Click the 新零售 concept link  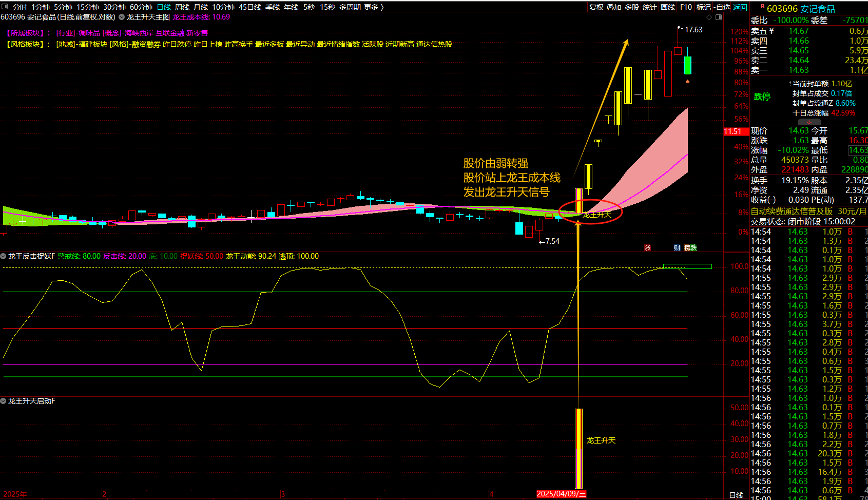197,33
